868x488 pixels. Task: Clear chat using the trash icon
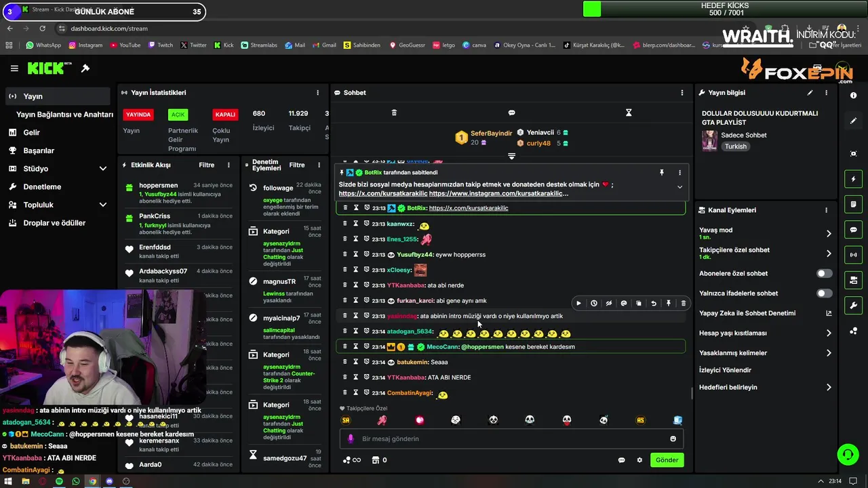coord(394,113)
